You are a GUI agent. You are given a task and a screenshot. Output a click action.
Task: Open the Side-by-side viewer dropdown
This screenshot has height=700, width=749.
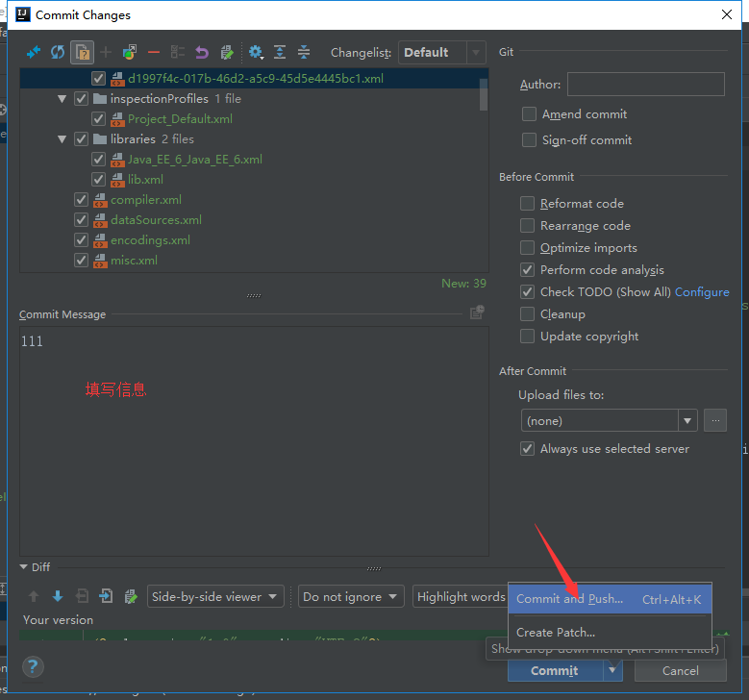click(215, 596)
